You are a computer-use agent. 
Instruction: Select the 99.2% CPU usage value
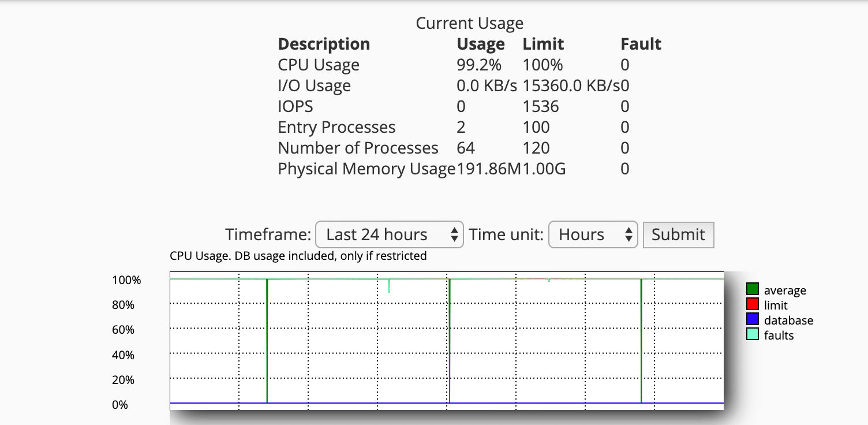pyautogui.click(x=479, y=65)
